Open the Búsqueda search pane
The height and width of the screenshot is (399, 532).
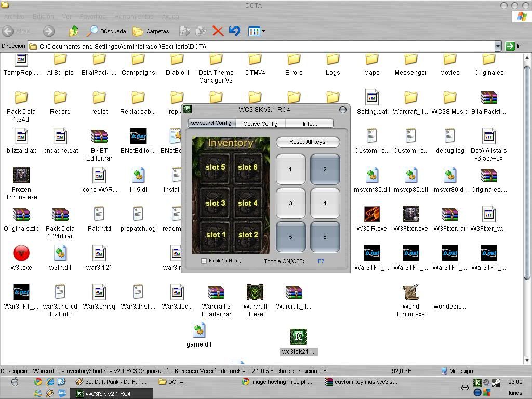coord(106,31)
